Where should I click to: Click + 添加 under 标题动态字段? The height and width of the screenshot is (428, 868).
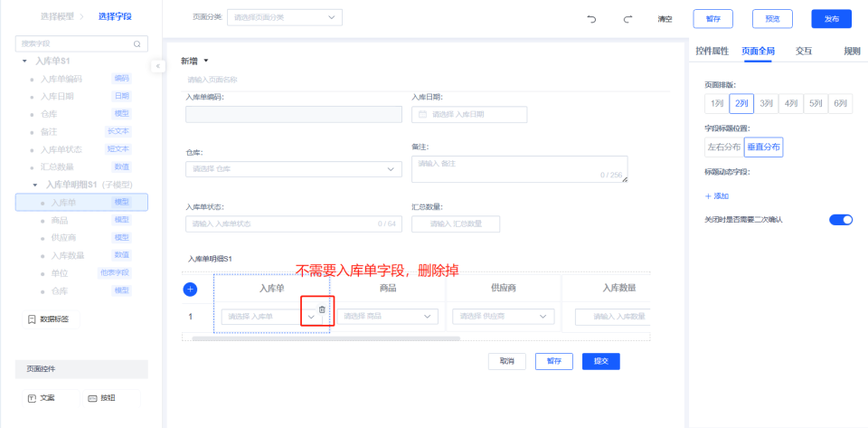tap(716, 196)
